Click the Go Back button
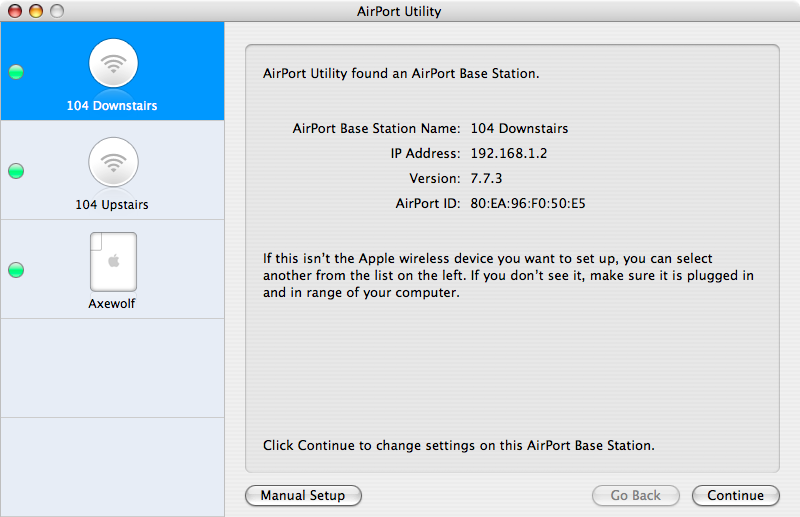This screenshot has height=517, width=800. click(635, 495)
